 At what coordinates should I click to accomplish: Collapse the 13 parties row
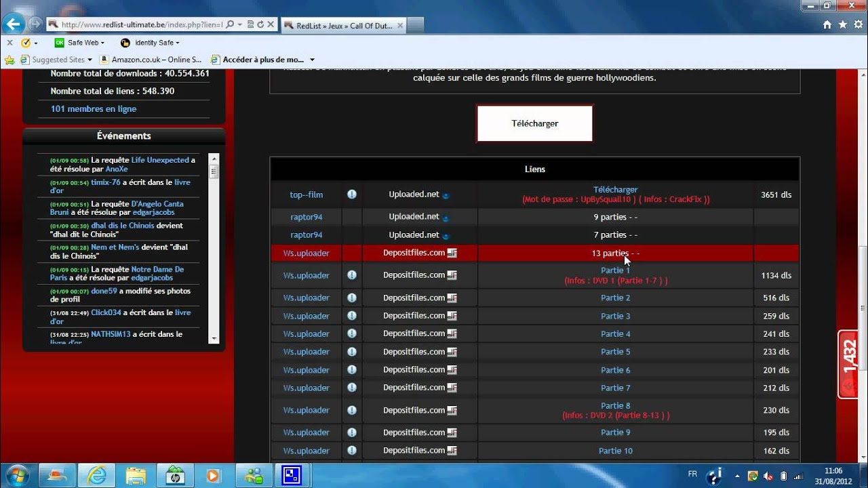(x=615, y=253)
